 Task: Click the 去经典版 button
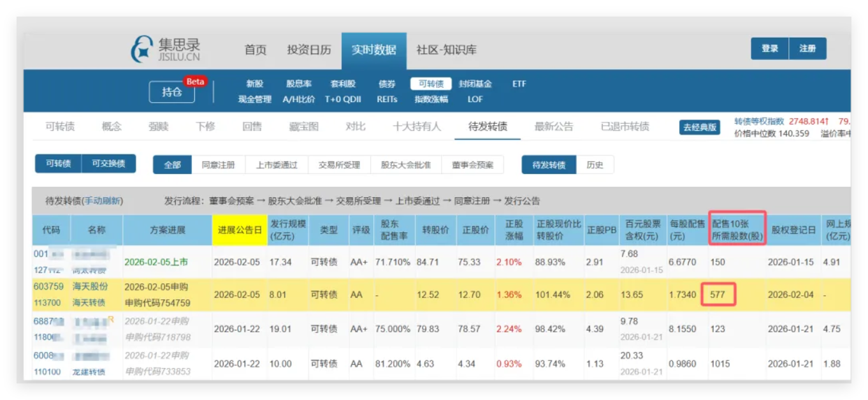tap(700, 127)
